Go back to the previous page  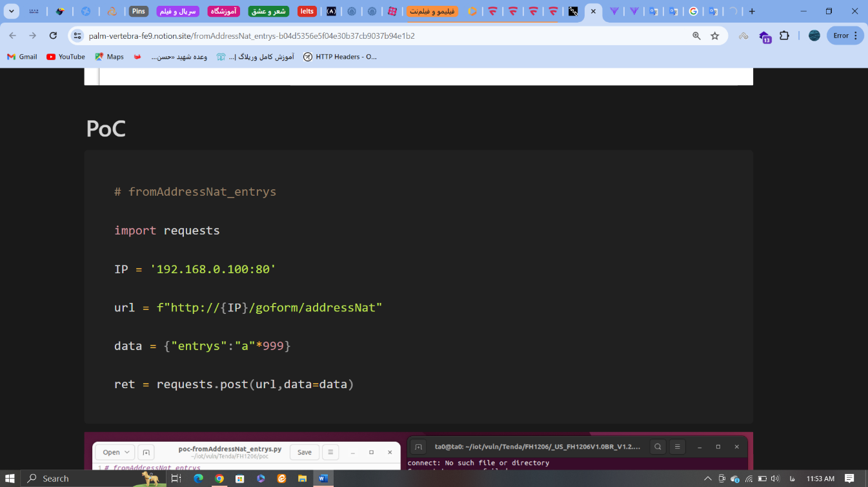13,36
